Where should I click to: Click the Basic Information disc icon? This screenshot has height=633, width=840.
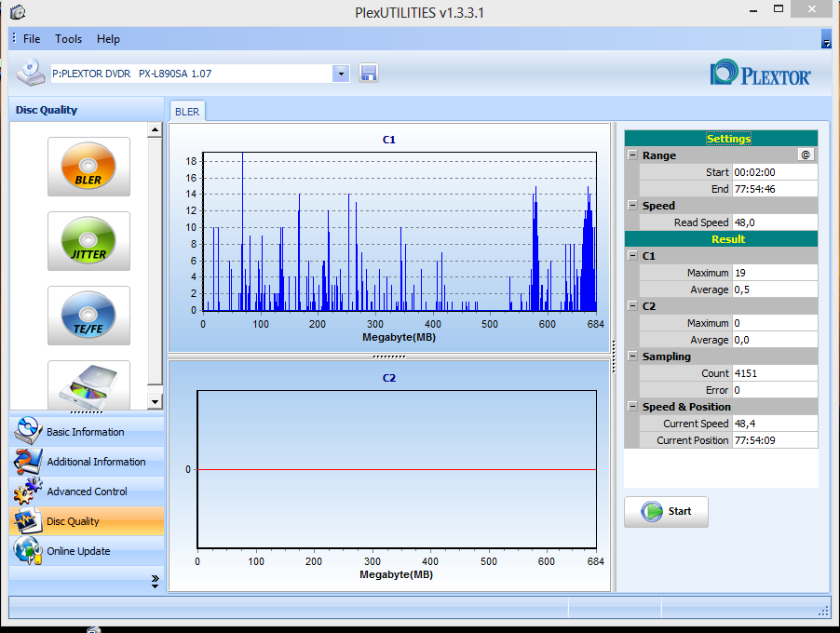(27, 431)
